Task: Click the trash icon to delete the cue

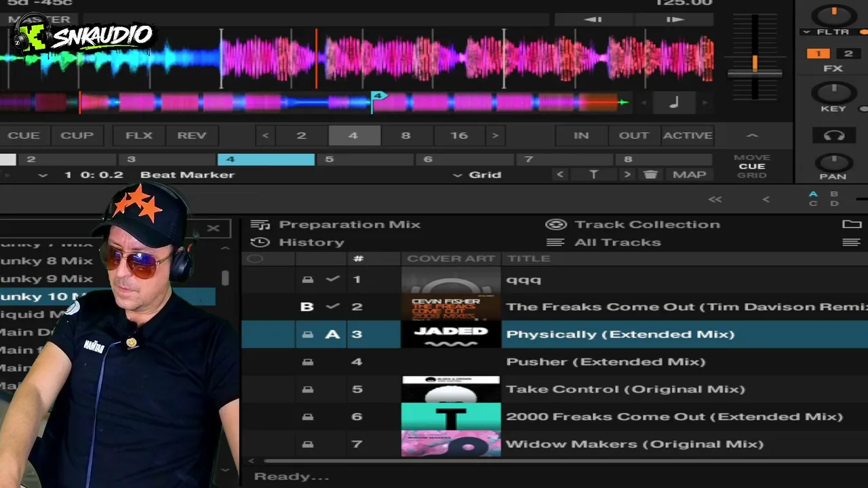Action: pyautogui.click(x=650, y=175)
